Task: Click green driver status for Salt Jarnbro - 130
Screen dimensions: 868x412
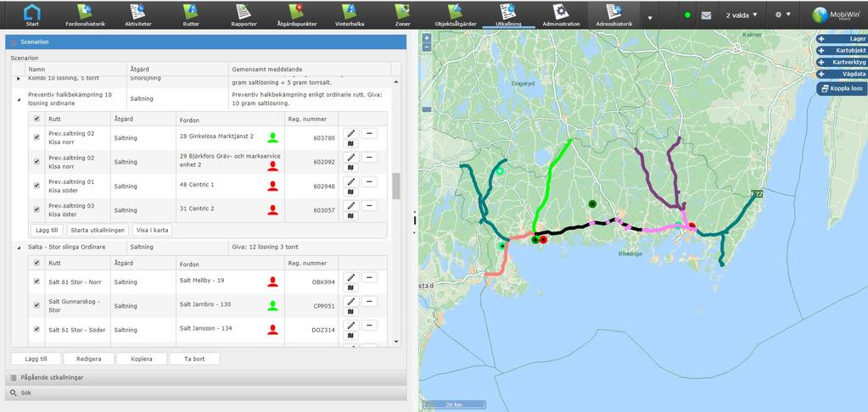Action: click(272, 306)
